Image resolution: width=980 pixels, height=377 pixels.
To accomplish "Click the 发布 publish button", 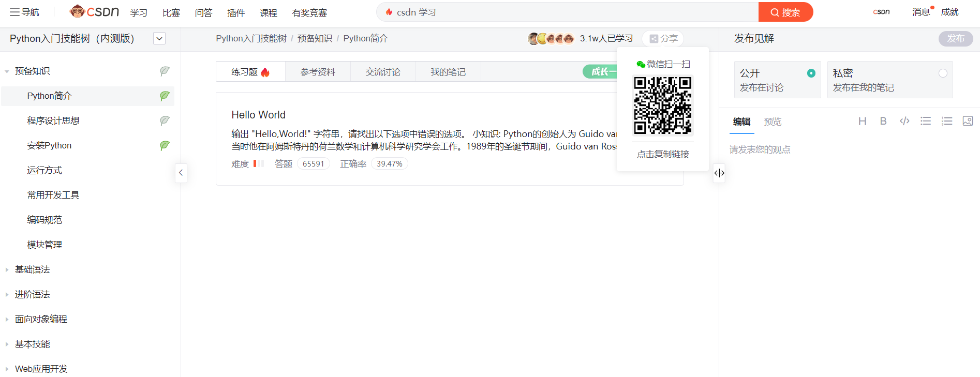I will (956, 38).
